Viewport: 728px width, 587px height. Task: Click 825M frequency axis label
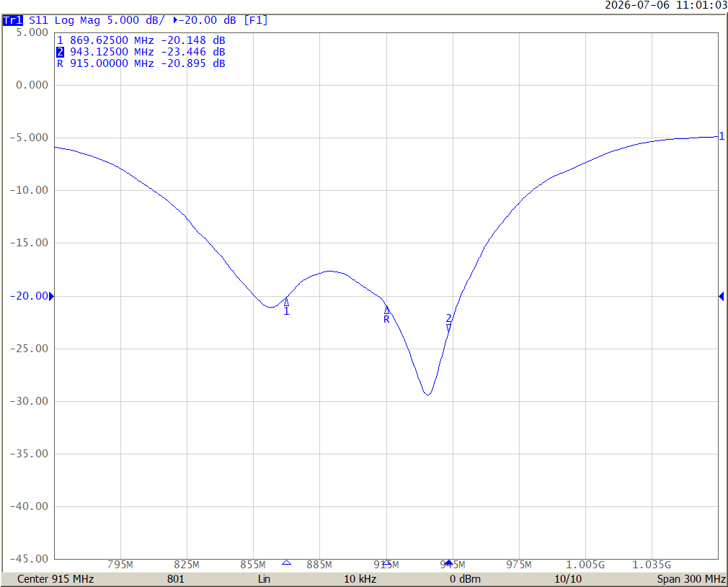coord(187,565)
